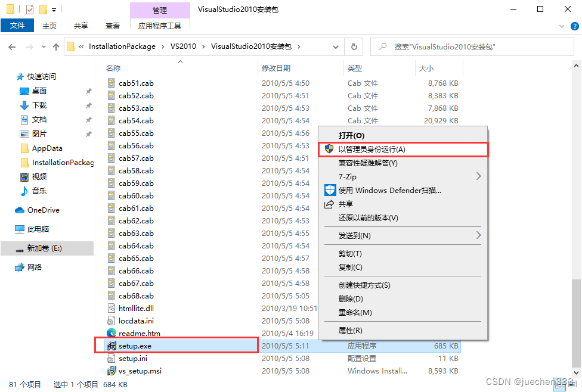Viewport: 582px width, 392px height.
Task: Open the 共享 ribbon tab
Action: (x=81, y=26)
